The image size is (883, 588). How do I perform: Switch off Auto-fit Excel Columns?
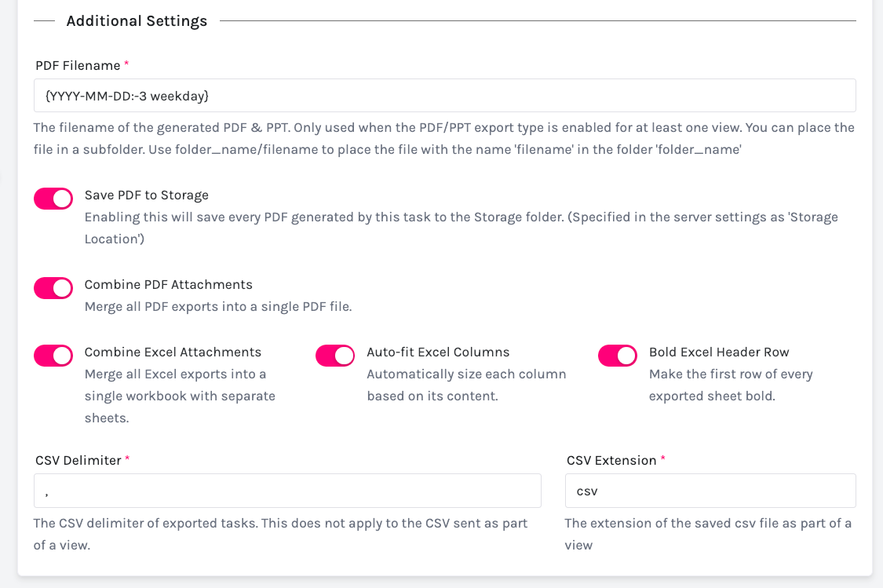point(335,356)
